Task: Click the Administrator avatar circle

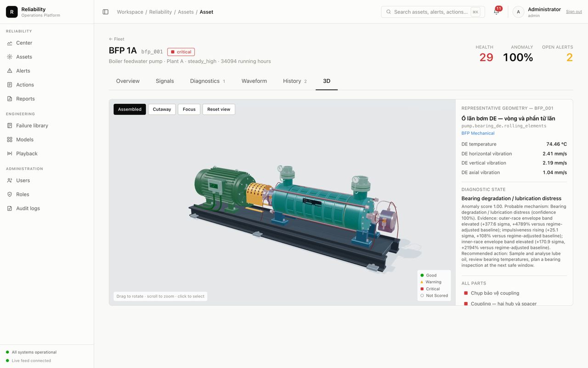Action: click(519, 12)
